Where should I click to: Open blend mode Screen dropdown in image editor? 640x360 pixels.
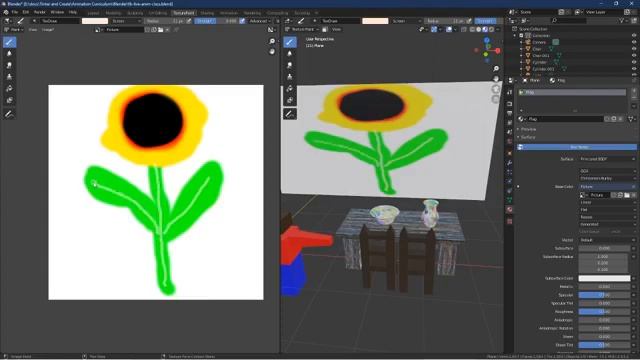(x=126, y=21)
